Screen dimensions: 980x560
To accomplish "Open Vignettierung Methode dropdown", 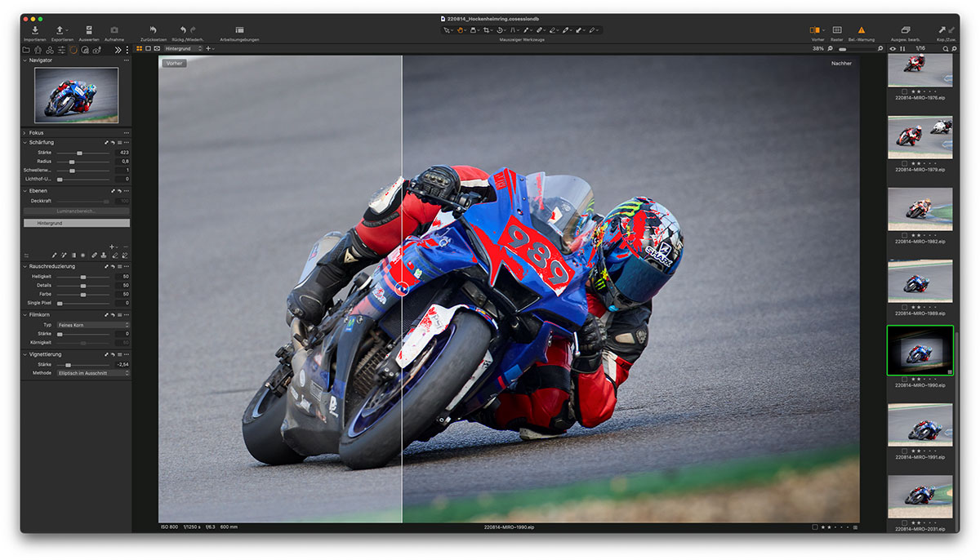I will coord(92,373).
